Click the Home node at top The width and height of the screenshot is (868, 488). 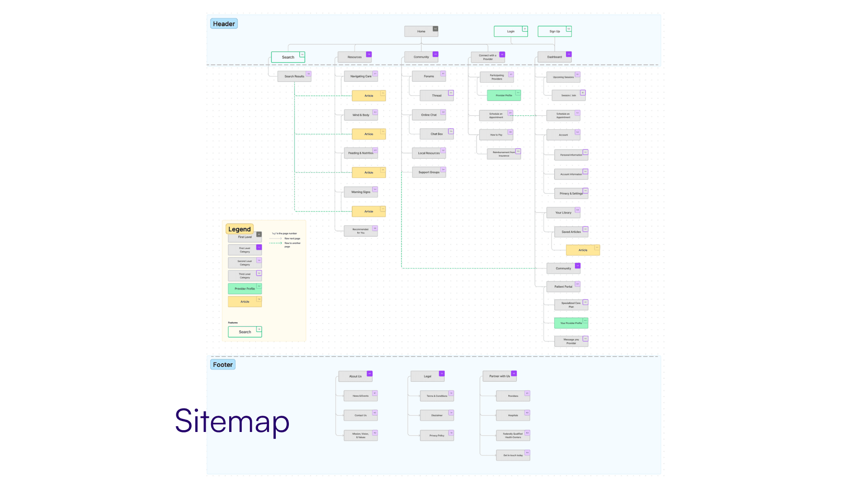point(421,31)
